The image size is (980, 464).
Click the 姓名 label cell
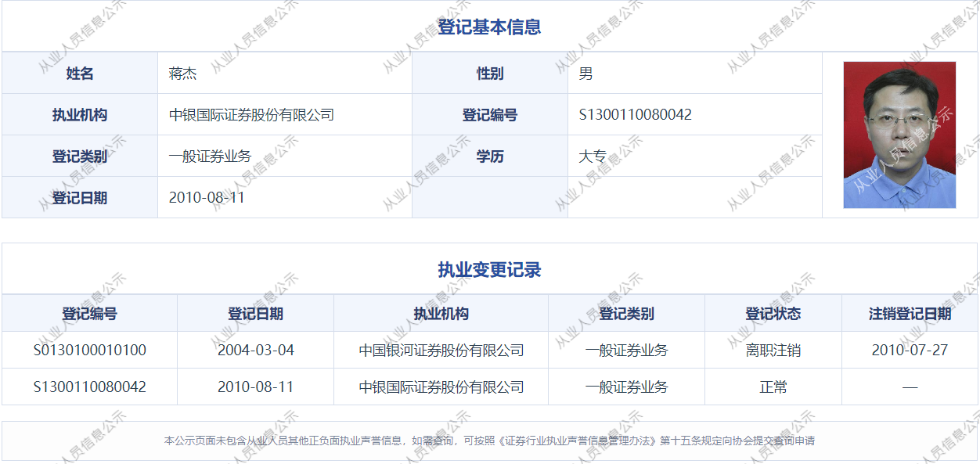point(80,74)
